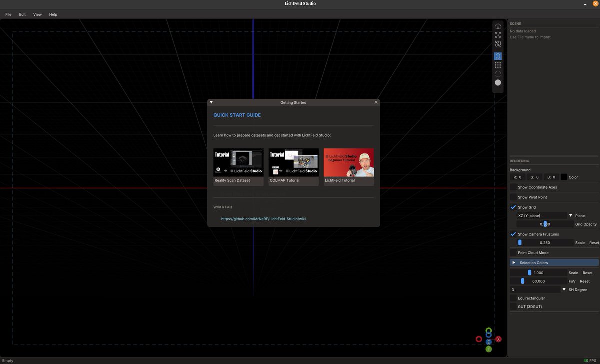Viewport: 600px width, 364px height.
Task: Minimize the LichtFeld Studio window
Action: (x=585, y=4)
